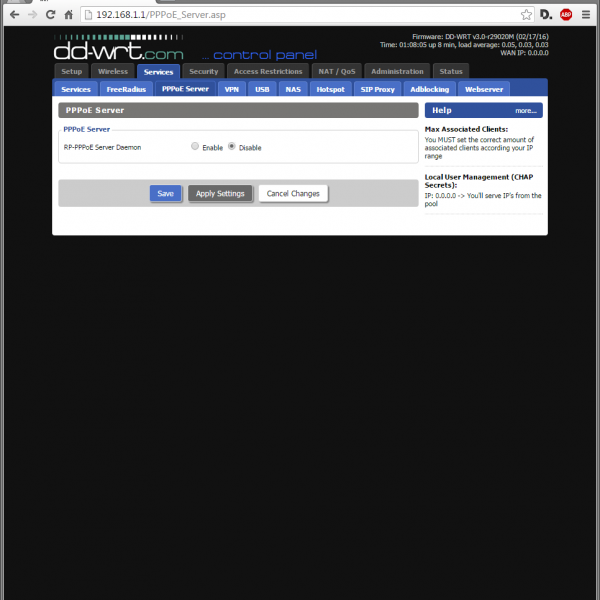Click Cancel Changes button
This screenshot has width=600, height=600.
(x=293, y=194)
